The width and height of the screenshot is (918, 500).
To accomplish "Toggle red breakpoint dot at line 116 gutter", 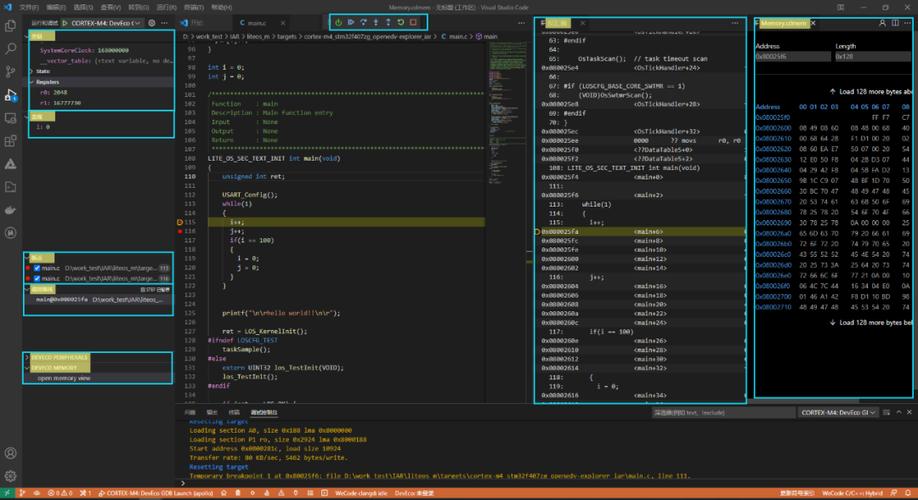I will 180,231.
